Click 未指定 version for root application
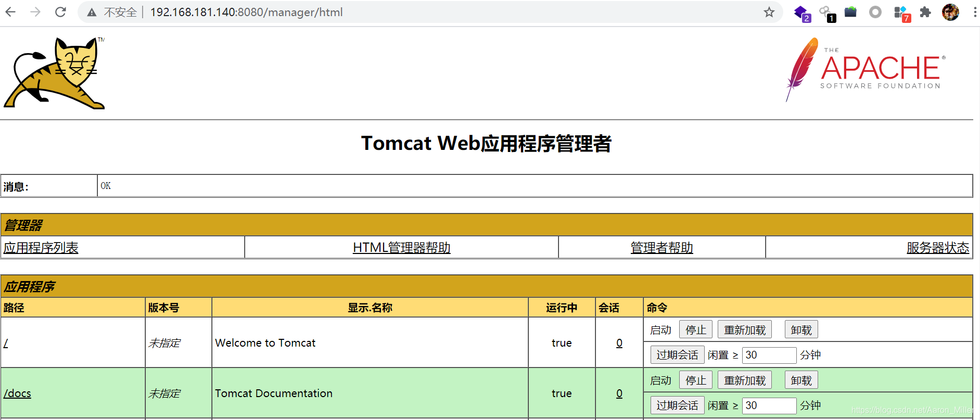This screenshot has height=420, width=980. pos(164,343)
